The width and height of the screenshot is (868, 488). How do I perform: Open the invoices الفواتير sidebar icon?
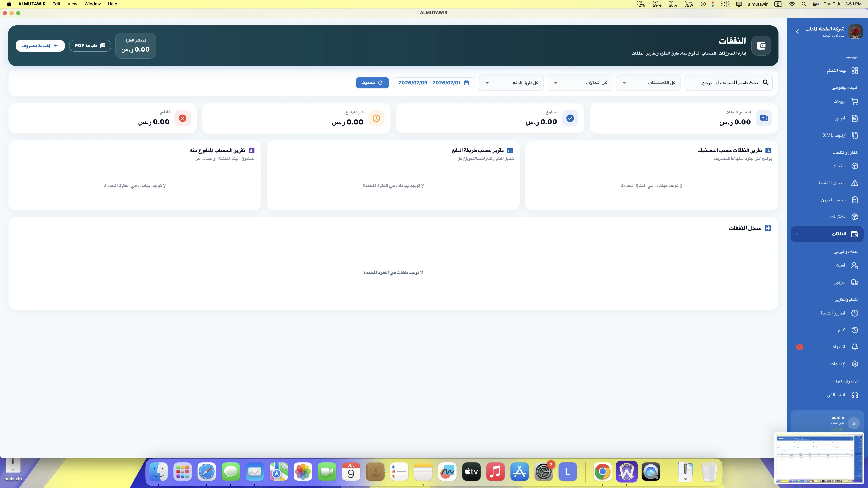click(854, 118)
